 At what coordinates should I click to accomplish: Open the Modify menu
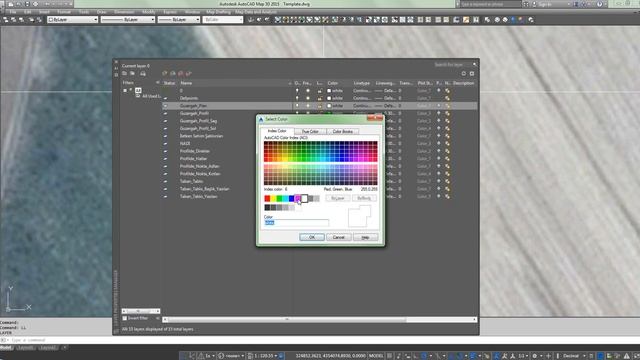click(148, 12)
